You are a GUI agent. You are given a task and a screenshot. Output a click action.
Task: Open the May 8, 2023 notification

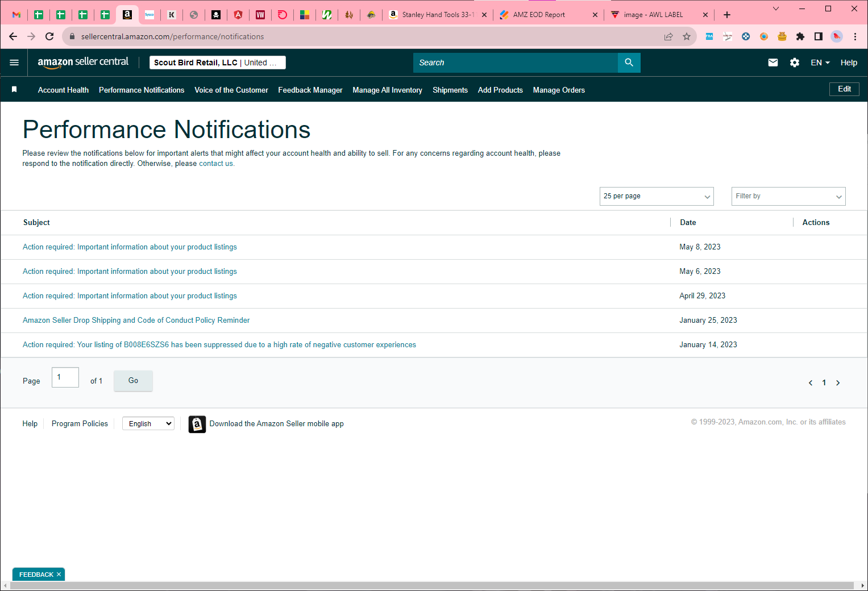pos(130,247)
